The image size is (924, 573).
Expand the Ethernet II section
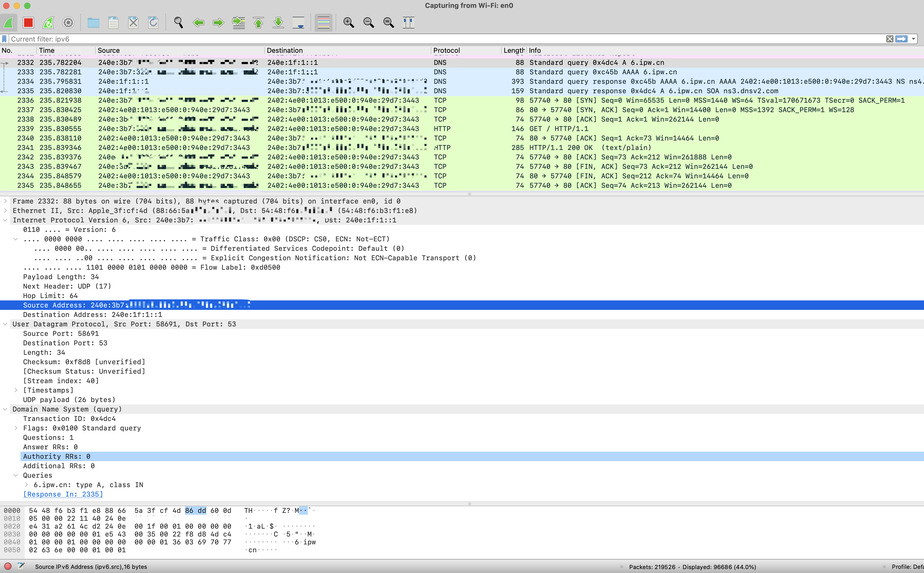pyautogui.click(x=5, y=211)
